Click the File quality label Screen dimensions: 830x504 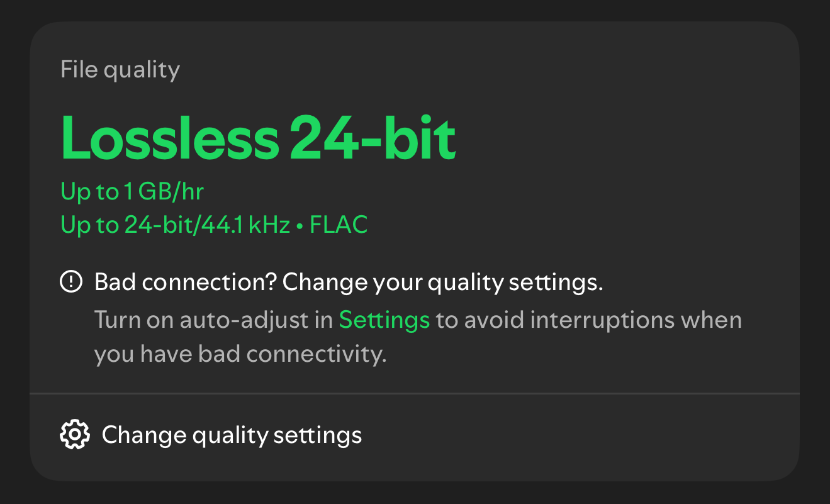click(x=120, y=69)
